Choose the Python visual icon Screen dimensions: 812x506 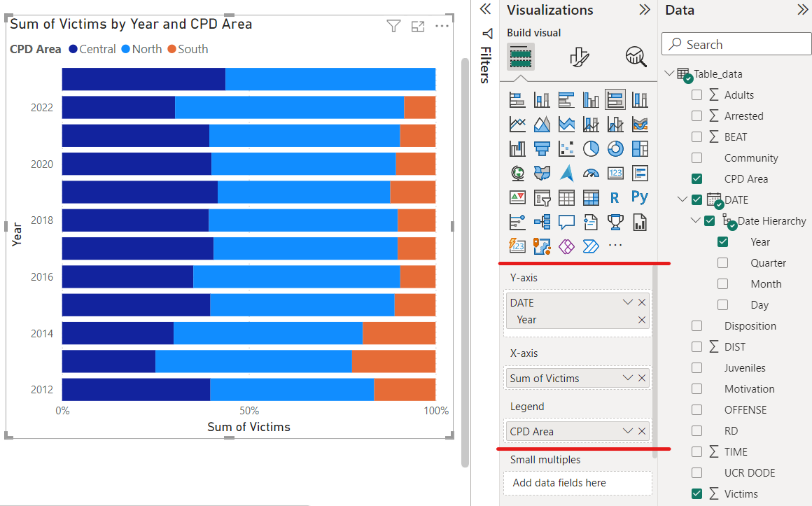click(x=639, y=197)
